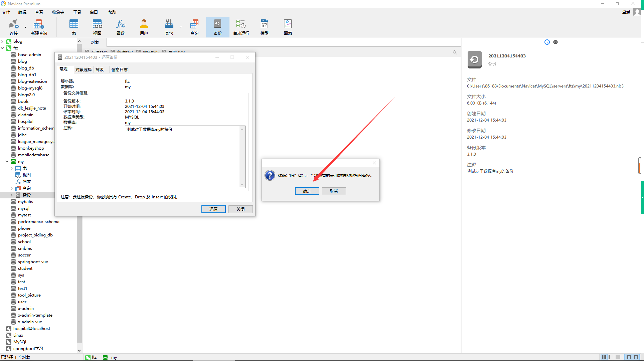Open the 工具 menu

(x=77, y=12)
